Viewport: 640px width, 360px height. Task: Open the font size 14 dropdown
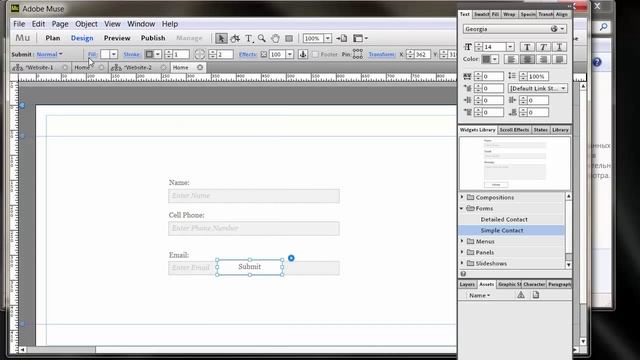pos(510,47)
